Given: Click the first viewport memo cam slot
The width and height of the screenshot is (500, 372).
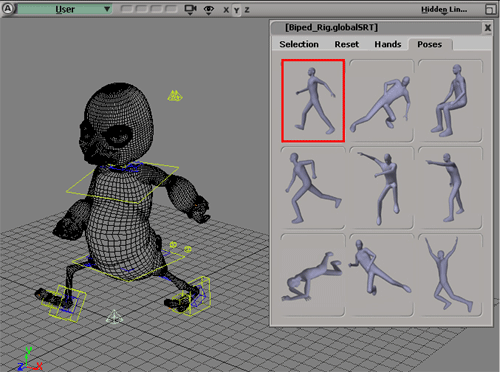Looking at the screenshot, I should 127,9.
